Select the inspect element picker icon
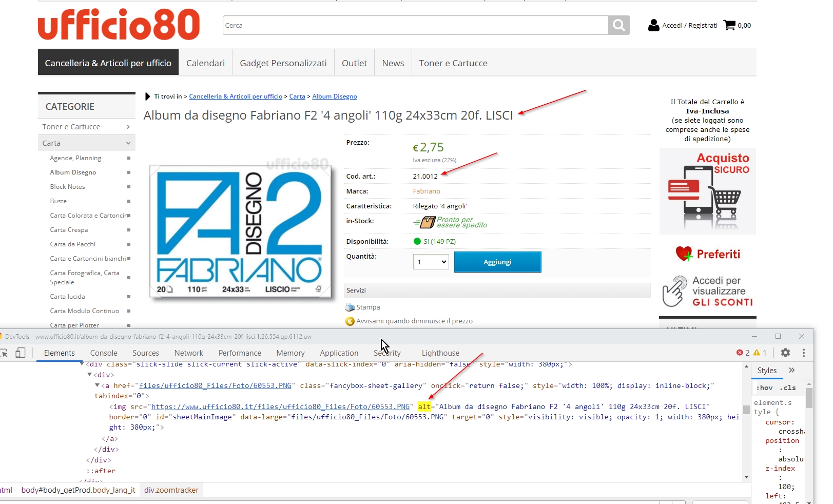833x504 pixels. 4,353
